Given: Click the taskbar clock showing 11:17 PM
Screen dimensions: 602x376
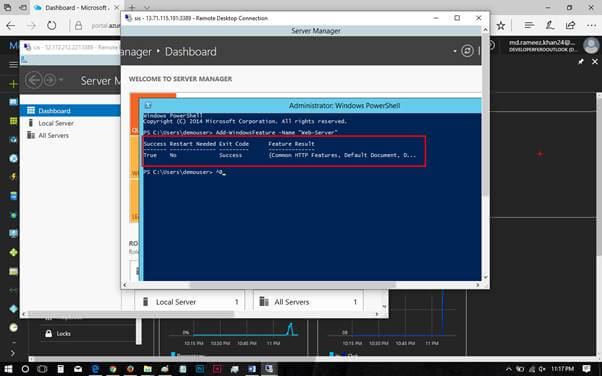Looking at the screenshot, I should [x=562, y=369].
